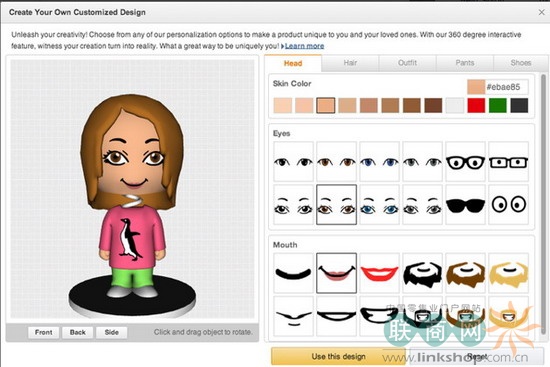Select the thick black smile mouth

(x=293, y=273)
